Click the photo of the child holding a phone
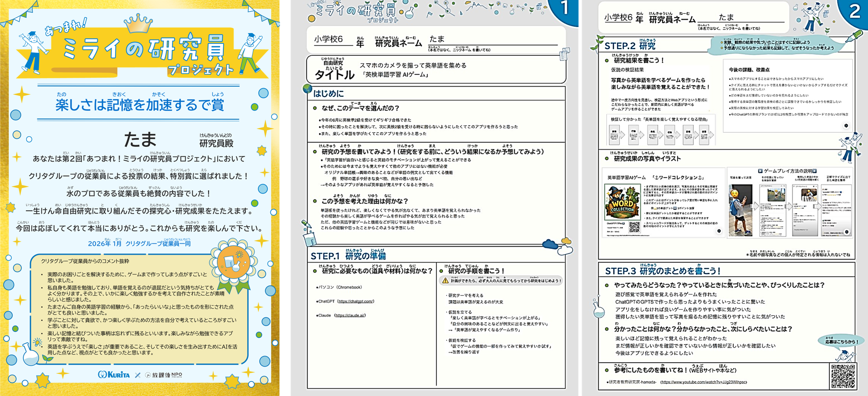The image size is (868, 396). (x=740, y=210)
